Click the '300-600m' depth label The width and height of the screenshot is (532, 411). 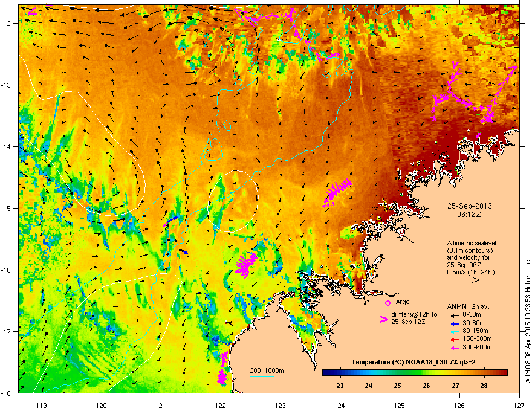(x=477, y=347)
